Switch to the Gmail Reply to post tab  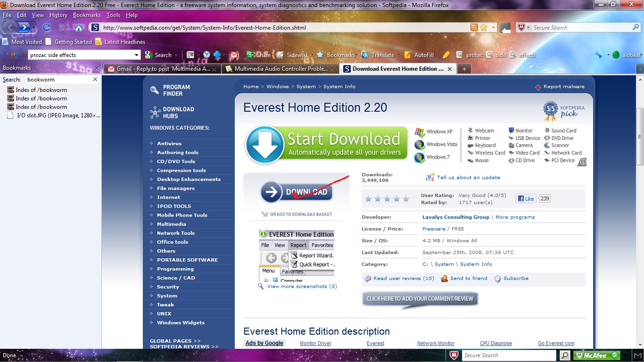coord(162,69)
